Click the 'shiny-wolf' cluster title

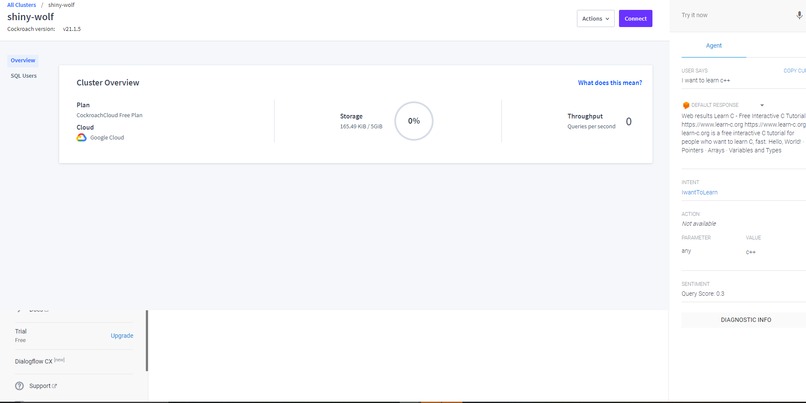pyautogui.click(x=30, y=17)
